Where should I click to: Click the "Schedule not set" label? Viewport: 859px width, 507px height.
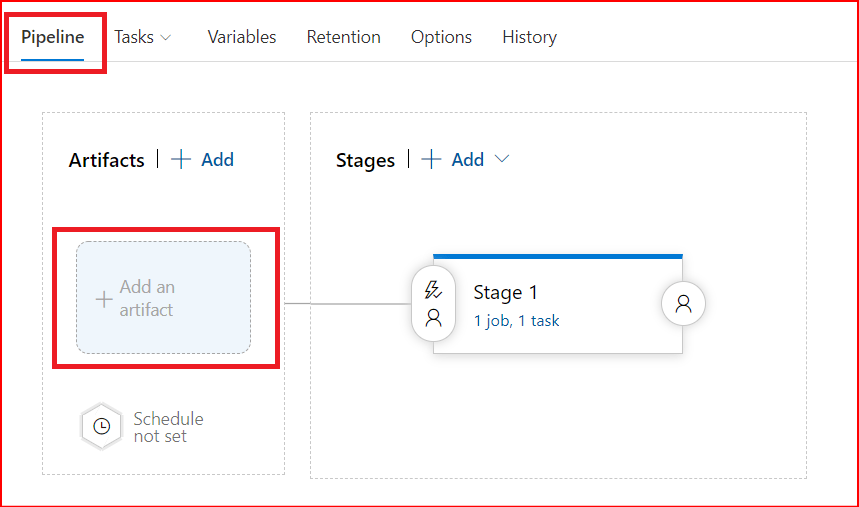(x=168, y=427)
